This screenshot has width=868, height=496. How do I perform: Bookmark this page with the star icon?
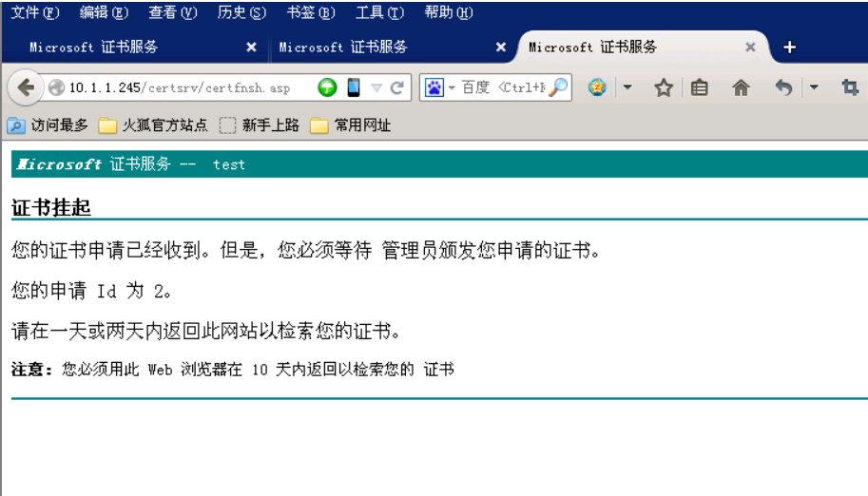click(x=664, y=87)
